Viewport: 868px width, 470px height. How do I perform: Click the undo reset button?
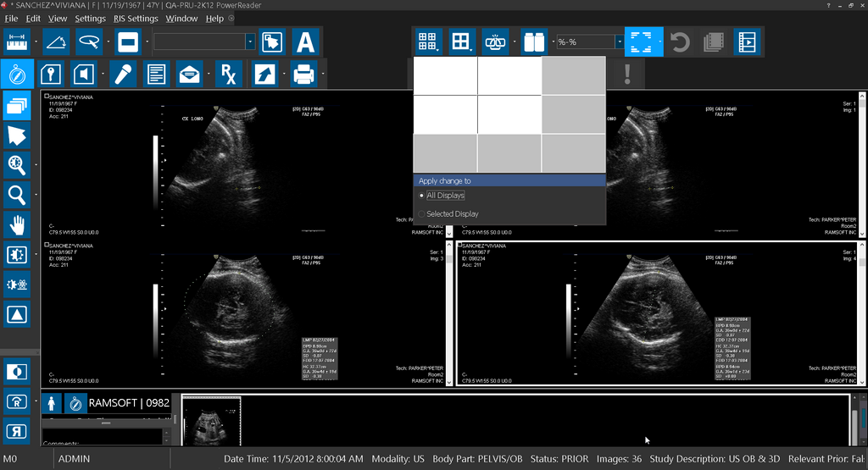coord(680,41)
